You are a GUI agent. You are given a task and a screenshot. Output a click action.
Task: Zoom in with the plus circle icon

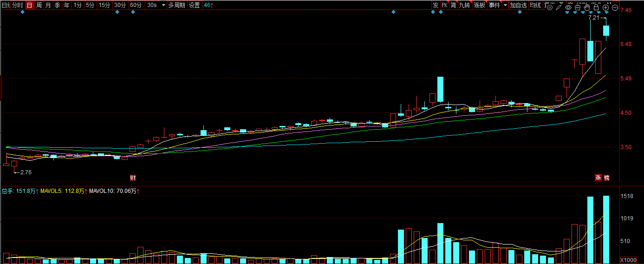[x=605, y=7]
